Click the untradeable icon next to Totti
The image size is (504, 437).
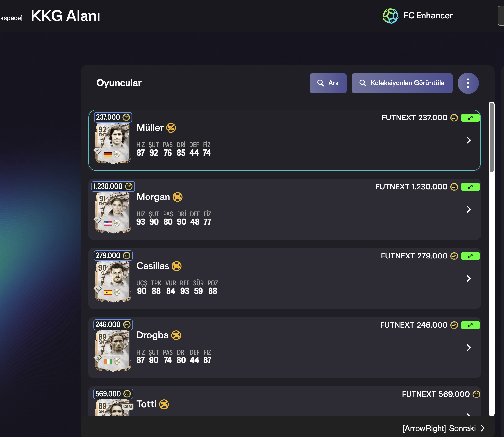[164, 404]
